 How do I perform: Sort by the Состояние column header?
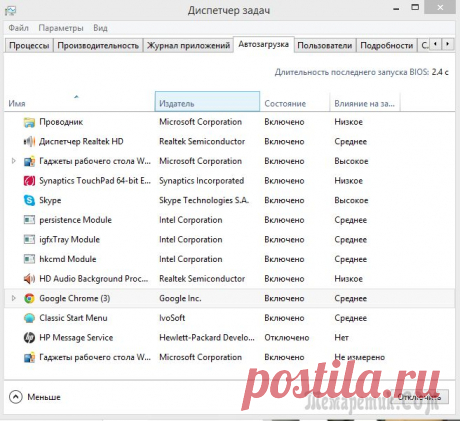295,102
